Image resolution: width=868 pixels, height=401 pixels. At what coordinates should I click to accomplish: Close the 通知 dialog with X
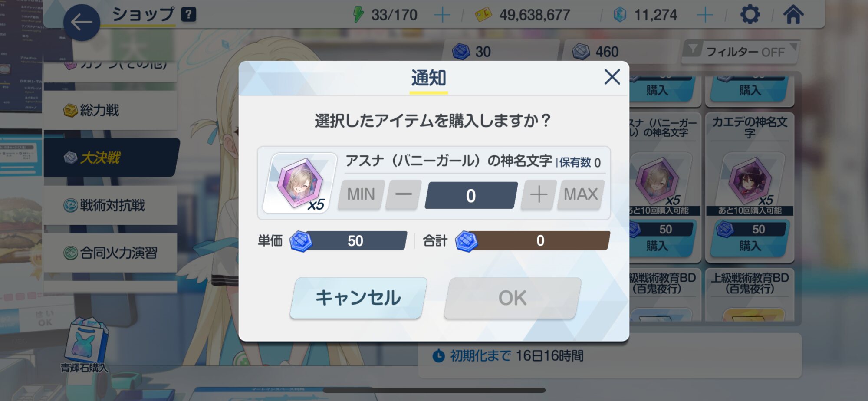[x=612, y=77]
